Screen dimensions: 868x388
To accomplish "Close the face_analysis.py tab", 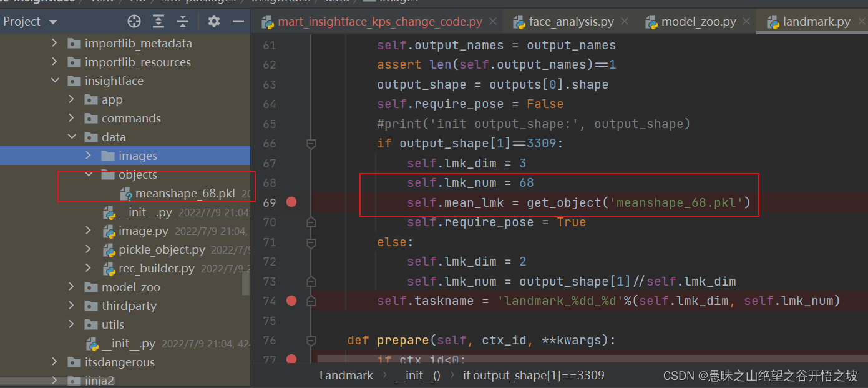I will click(x=625, y=22).
